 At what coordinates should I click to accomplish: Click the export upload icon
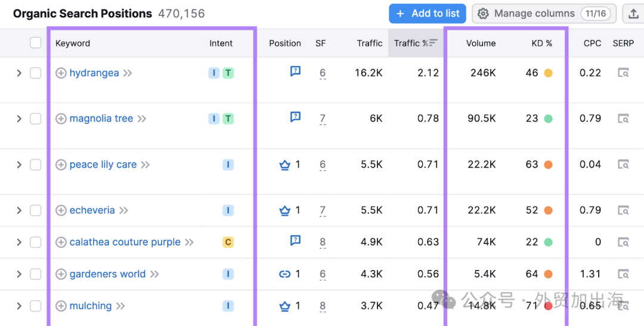633,14
